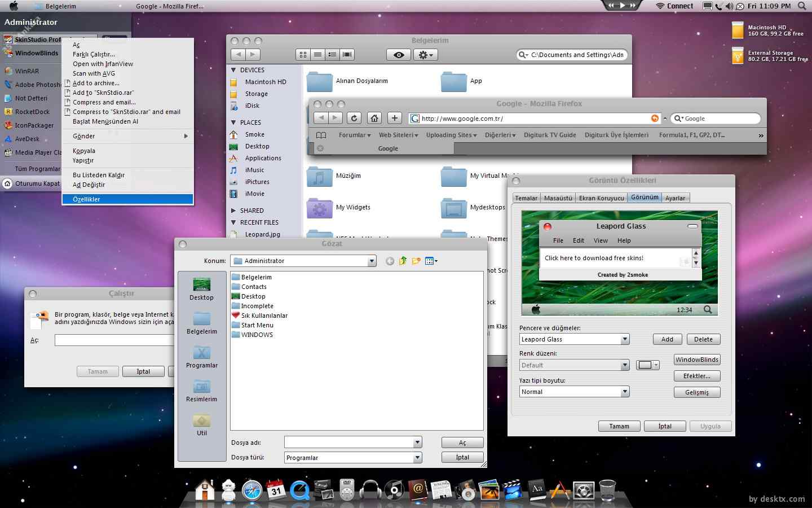Viewport: 812px width, 508px height.
Task: Click back arrow in Gözat dialog toolbar
Action: (x=390, y=261)
